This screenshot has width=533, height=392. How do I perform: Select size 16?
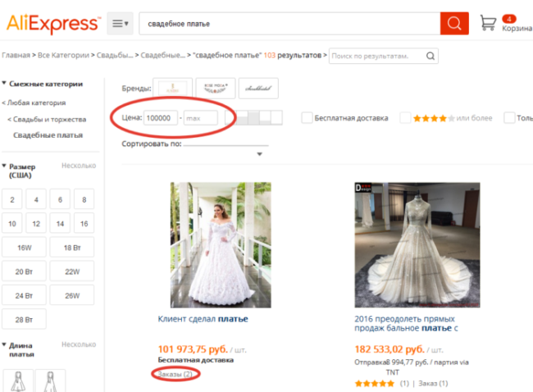pyautogui.click(x=84, y=223)
